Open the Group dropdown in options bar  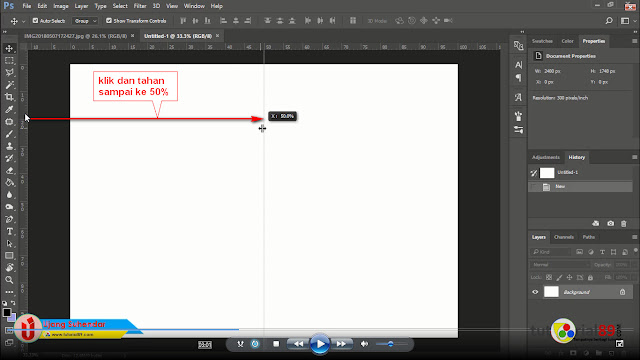coord(85,21)
